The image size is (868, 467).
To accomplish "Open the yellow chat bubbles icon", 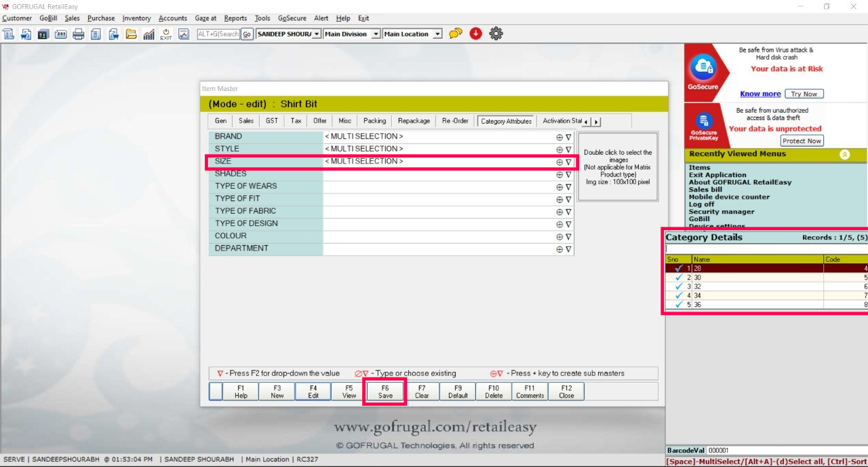I will coord(456,33).
